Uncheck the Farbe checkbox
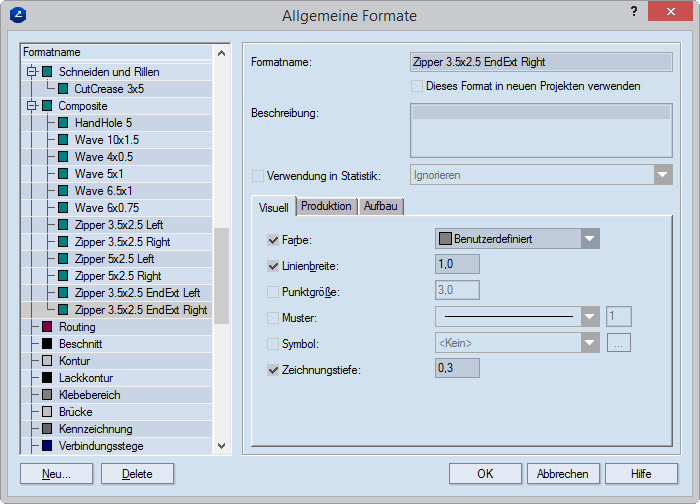700x504 pixels. (273, 240)
